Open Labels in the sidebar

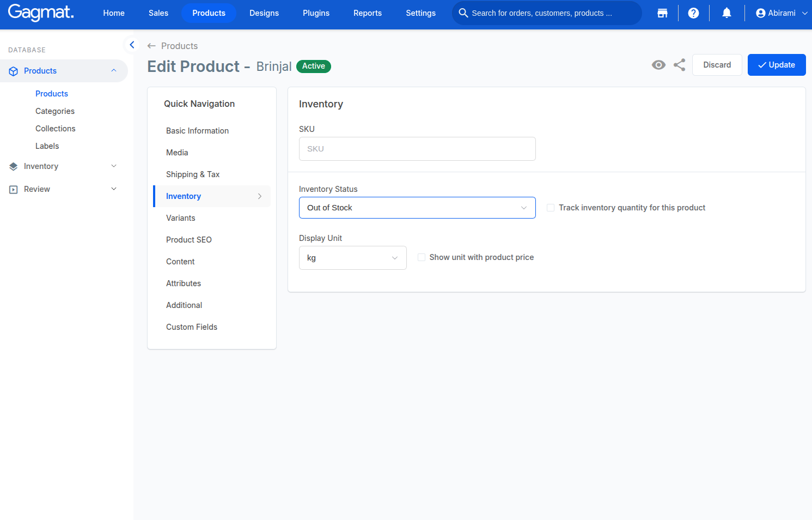click(47, 146)
